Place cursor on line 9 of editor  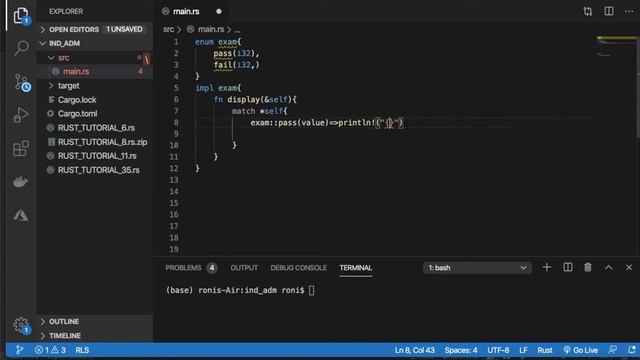coord(392,134)
